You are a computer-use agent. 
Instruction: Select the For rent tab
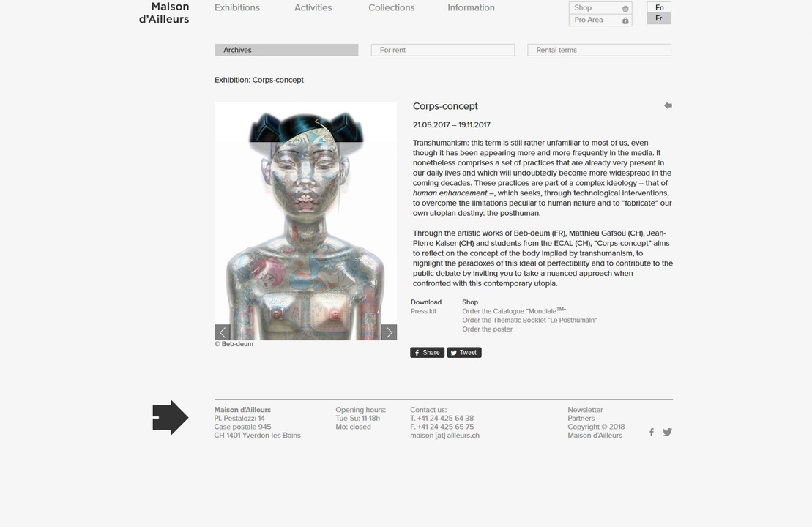point(442,50)
